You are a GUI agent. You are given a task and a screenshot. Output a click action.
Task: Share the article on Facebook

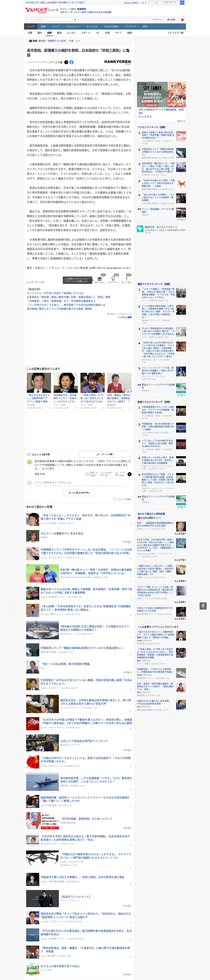click(x=71, y=62)
